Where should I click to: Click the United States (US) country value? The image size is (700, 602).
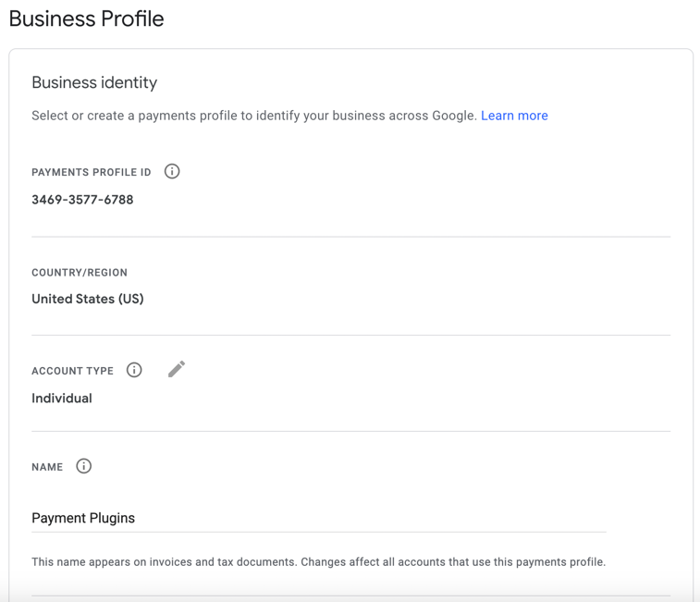pyautogui.click(x=88, y=299)
